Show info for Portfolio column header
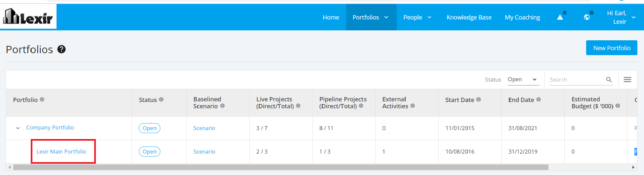644x175 pixels. pos(42,99)
